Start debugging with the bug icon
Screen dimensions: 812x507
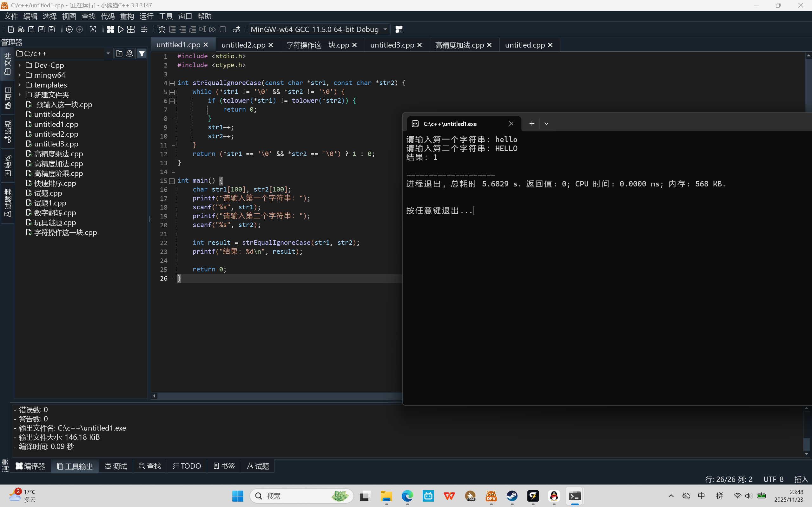[162, 29]
